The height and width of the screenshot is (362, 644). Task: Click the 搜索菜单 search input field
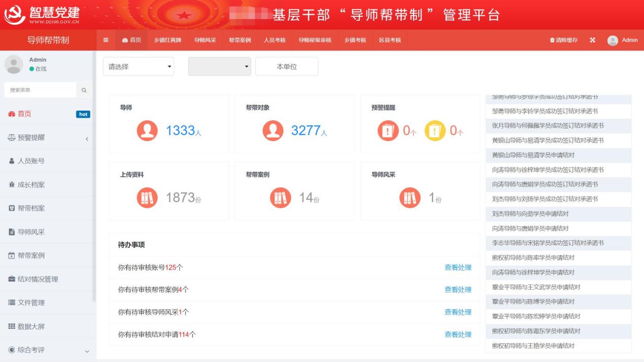pos(41,90)
